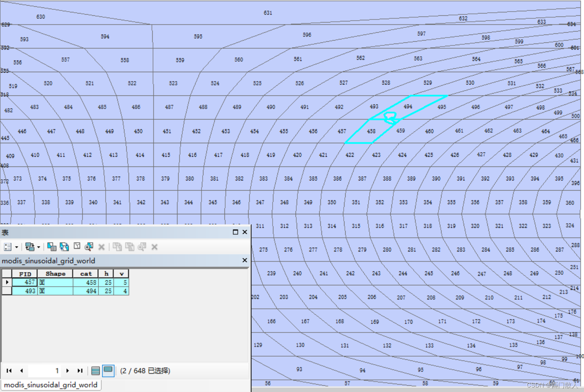Click the Switch Selection icon

pos(64,247)
